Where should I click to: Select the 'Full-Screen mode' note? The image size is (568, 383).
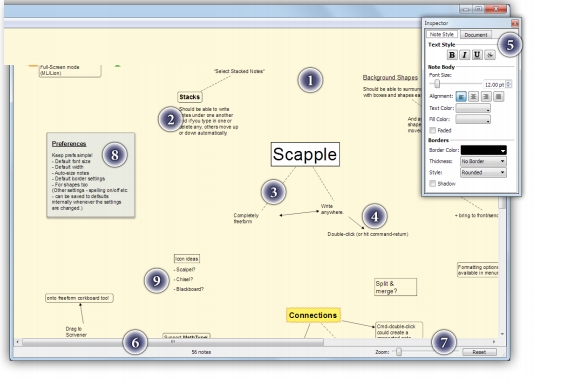tap(70, 70)
